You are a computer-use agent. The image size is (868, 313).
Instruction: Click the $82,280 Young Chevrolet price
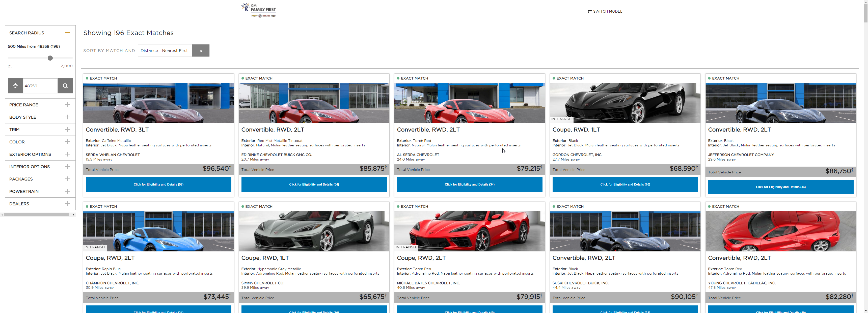coord(839,297)
